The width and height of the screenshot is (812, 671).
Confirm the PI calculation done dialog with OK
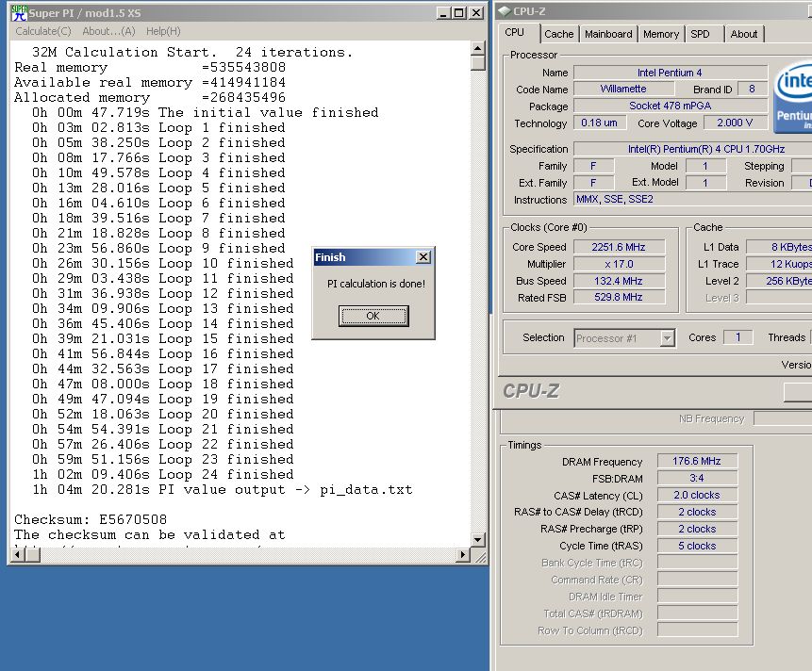click(373, 316)
